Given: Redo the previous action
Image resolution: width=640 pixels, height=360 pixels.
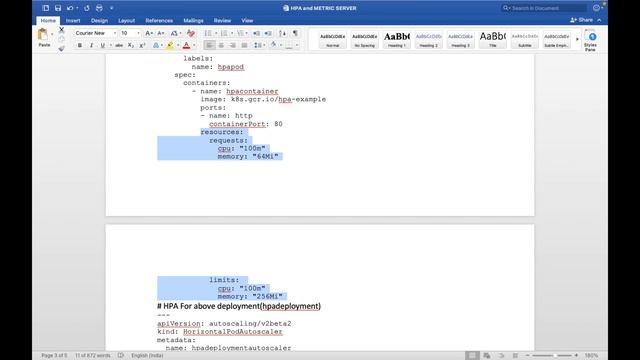Looking at the screenshot, I should 87,8.
